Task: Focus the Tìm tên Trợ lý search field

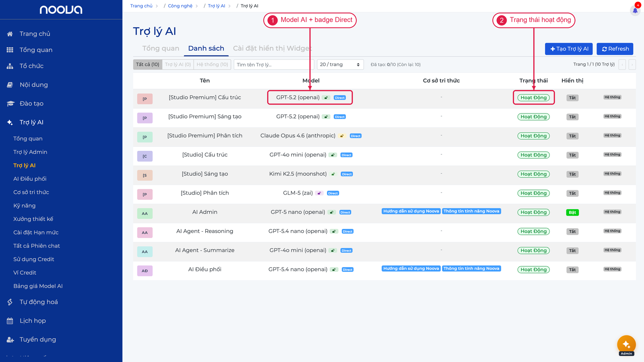Action: point(271,64)
